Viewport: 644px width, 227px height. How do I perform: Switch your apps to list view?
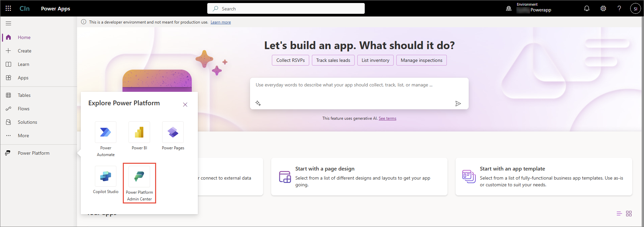coord(619,214)
